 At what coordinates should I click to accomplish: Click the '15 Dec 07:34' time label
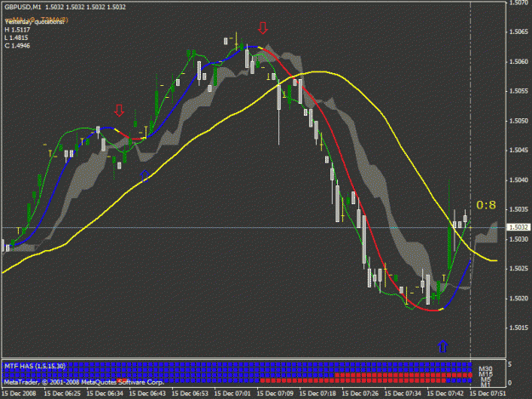(403, 394)
